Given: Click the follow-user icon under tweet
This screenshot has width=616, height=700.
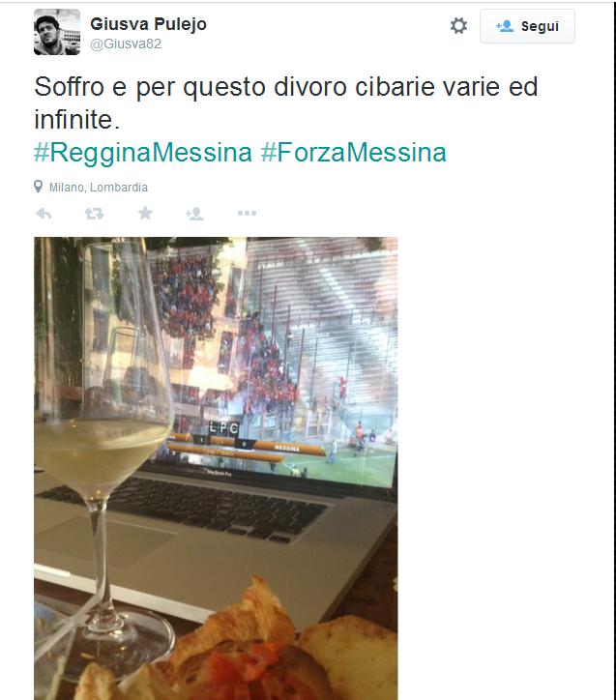Looking at the screenshot, I should [194, 214].
